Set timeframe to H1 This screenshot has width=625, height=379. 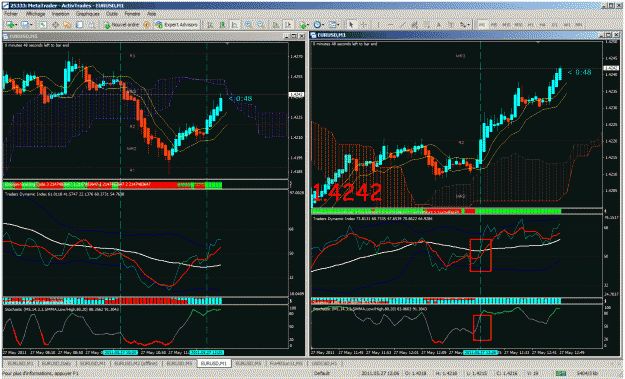[531, 25]
